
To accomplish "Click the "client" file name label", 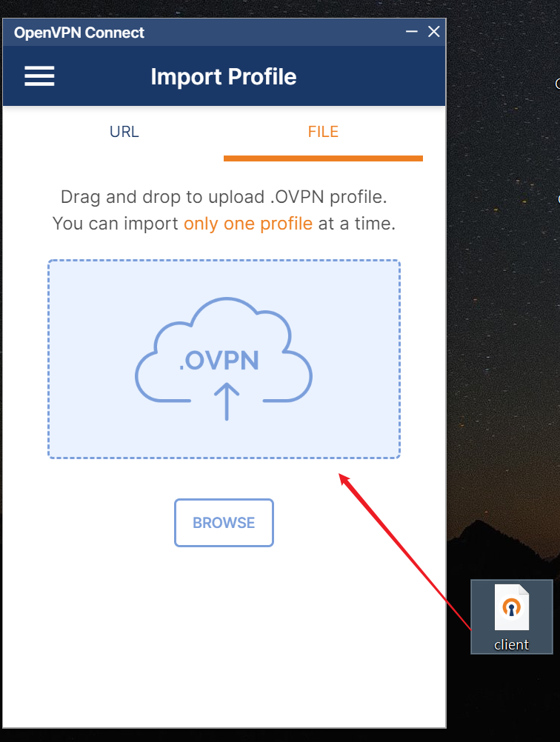I will (511, 644).
